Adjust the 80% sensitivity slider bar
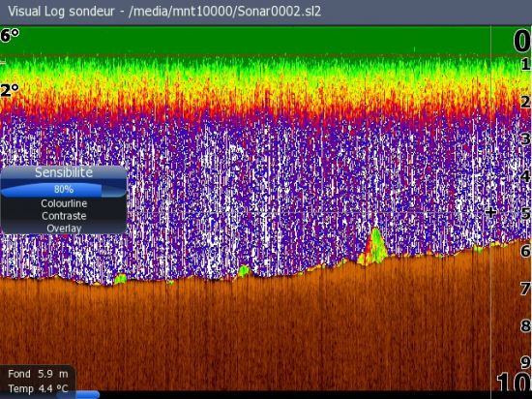 64,189
